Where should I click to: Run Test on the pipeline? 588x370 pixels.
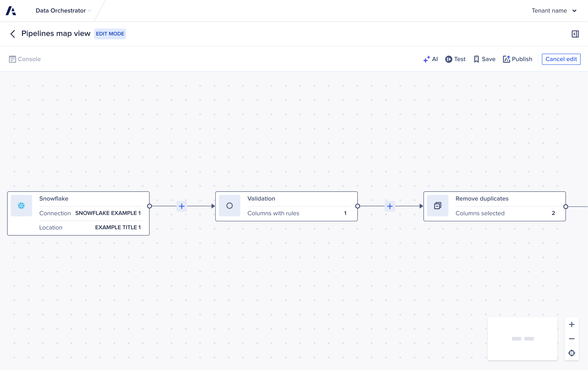tap(455, 59)
